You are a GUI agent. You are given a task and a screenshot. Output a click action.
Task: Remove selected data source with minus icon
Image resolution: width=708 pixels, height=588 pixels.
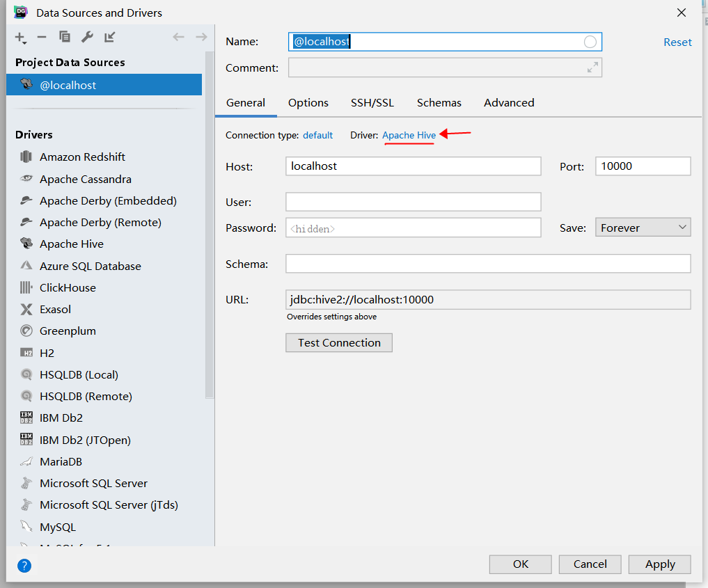pos(42,37)
